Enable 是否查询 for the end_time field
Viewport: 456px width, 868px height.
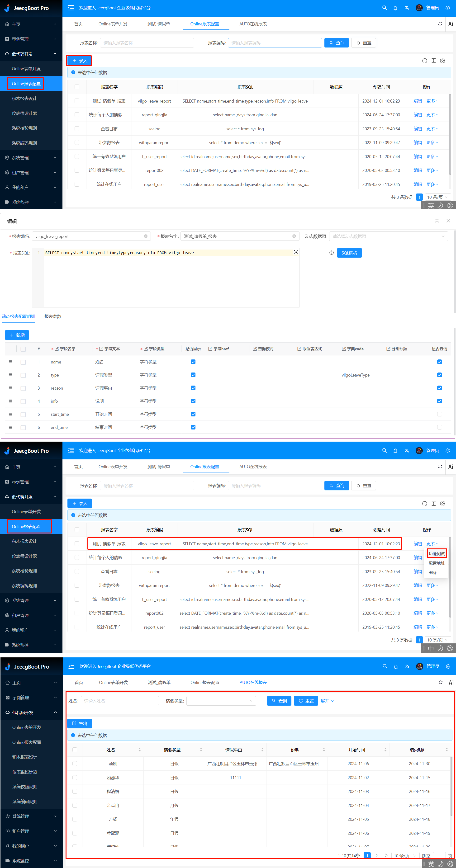click(x=439, y=427)
